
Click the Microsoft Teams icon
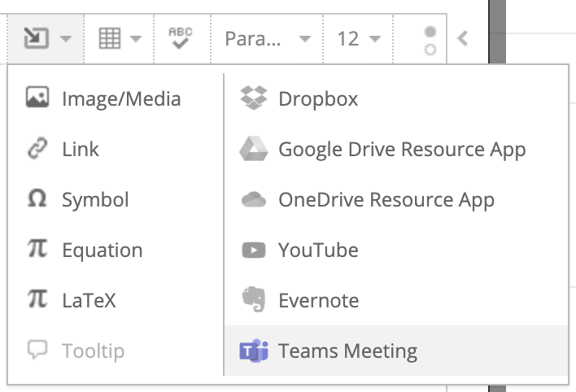click(x=254, y=351)
